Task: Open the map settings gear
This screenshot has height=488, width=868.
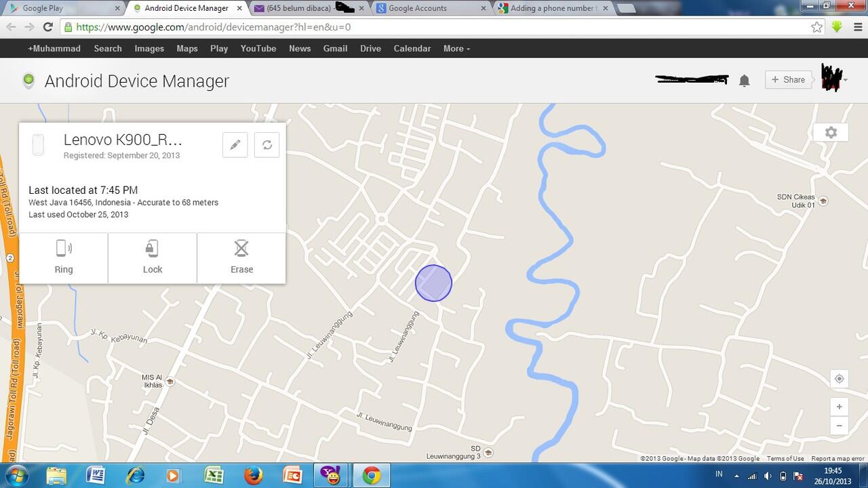Action: pos(831,132)
